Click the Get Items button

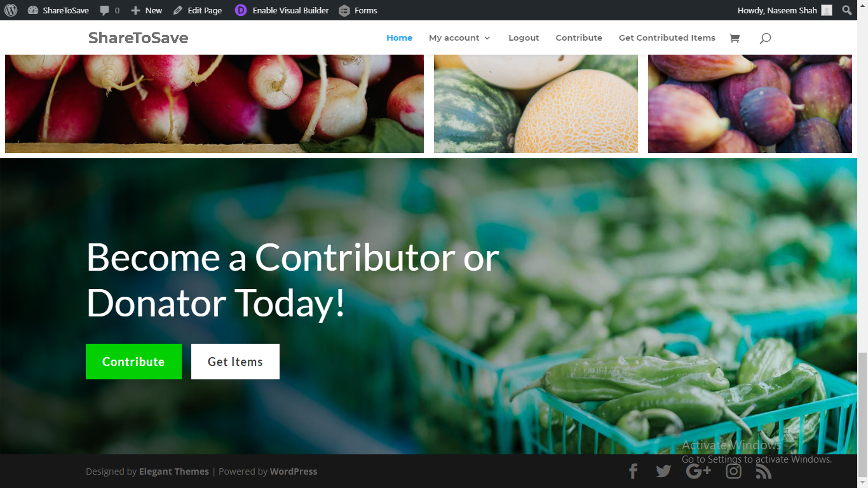(x=235, y=362)
